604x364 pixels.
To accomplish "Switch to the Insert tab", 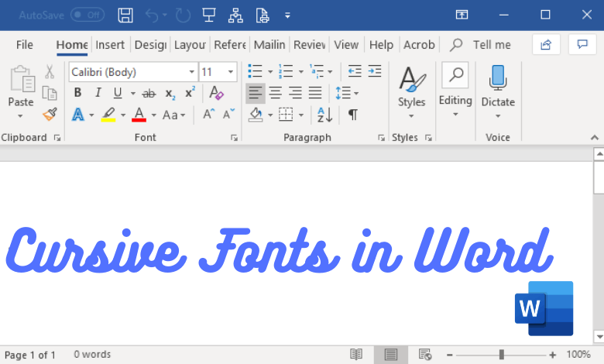I will [110, 45].
